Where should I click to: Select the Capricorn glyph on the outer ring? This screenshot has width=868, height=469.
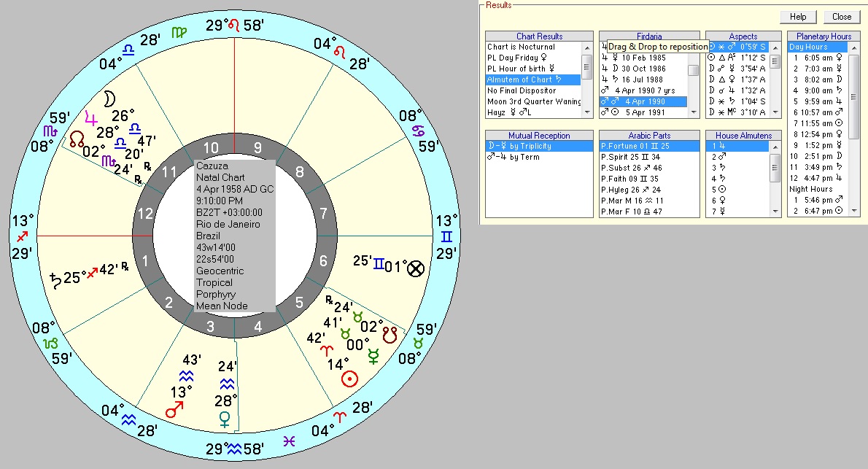coord(50,344)
